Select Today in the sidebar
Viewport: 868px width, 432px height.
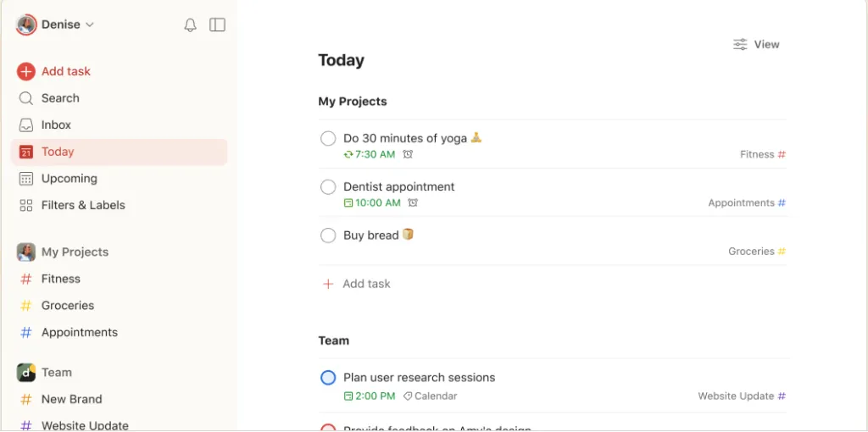click(119, 152)
